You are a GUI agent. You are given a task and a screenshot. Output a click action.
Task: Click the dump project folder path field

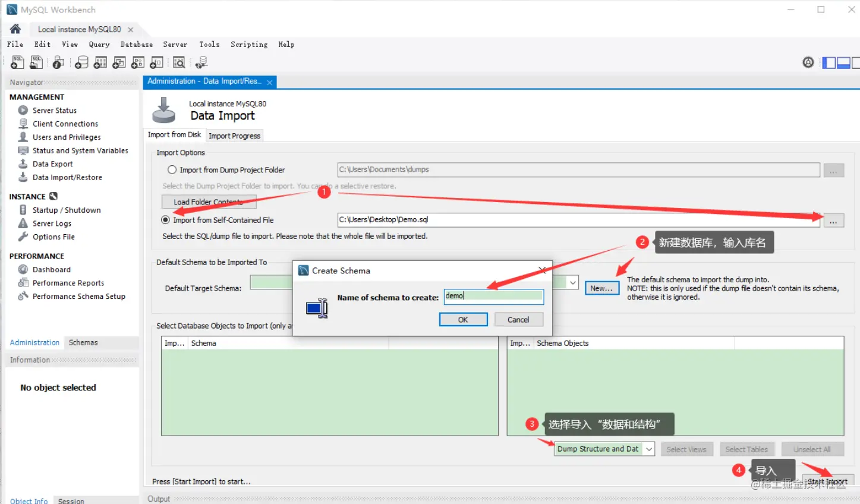click(579, 169)
